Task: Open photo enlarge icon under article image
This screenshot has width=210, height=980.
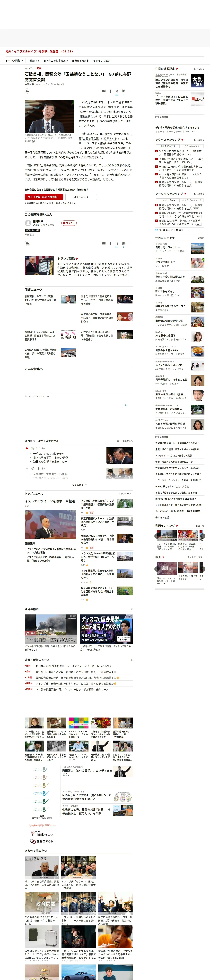Action: [x=34, y=141]
